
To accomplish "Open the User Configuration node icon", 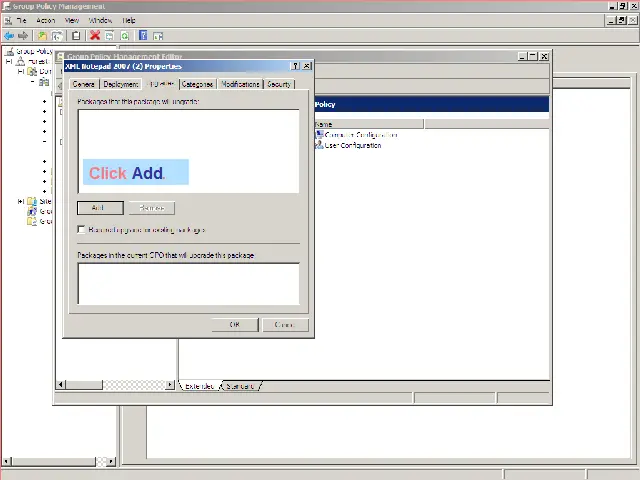I will pos(320,145).
